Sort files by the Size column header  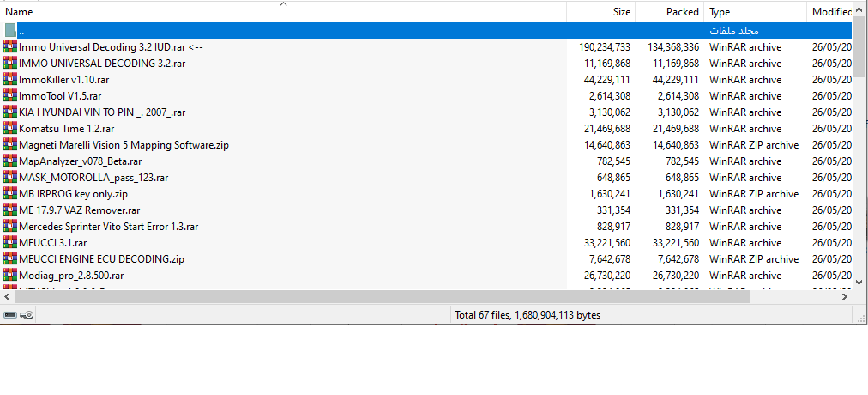coord(600,12)
